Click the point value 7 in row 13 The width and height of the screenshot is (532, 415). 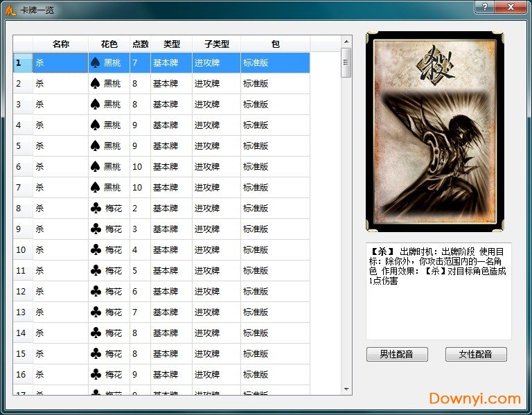[134, 312]
